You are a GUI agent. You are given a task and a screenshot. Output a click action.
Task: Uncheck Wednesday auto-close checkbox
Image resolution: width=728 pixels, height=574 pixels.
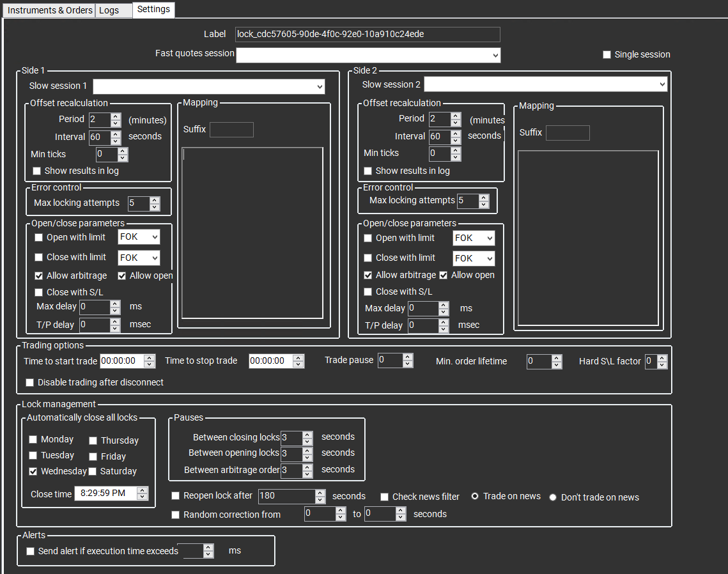pyautogui.click(x=33, y=471)
